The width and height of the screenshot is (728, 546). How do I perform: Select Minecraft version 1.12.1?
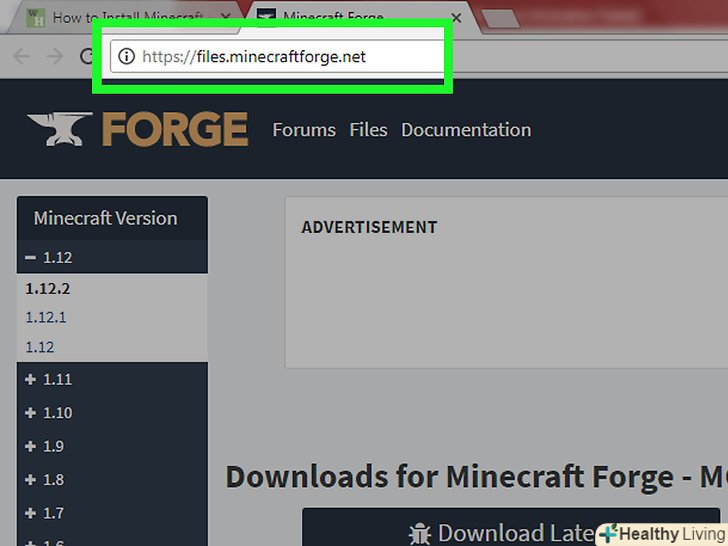point(46,318)
